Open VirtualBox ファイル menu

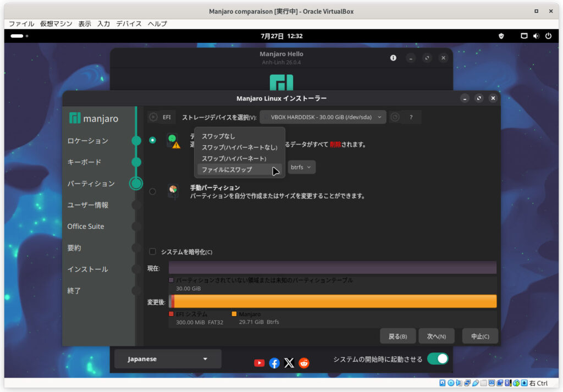tap(21, 24)
